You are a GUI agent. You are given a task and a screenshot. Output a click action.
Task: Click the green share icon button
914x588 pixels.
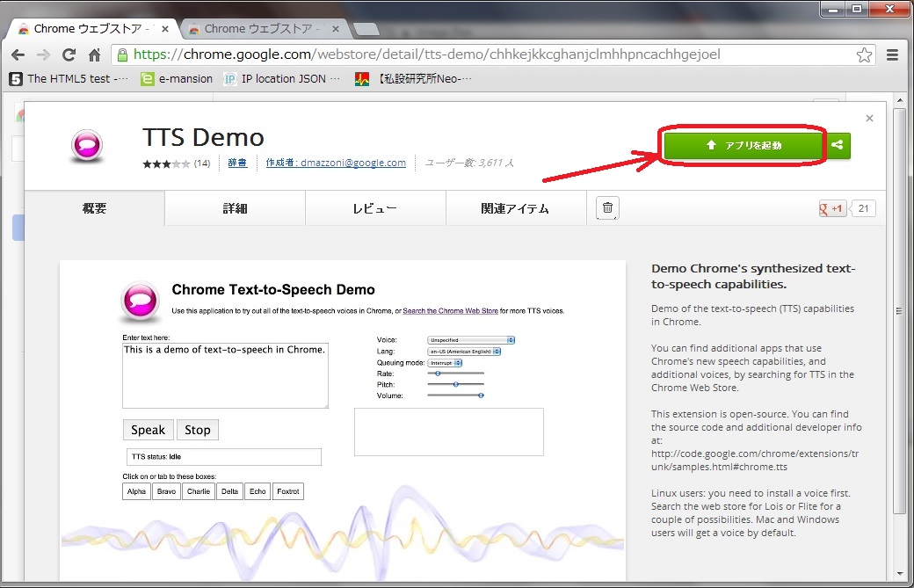point(838,145)
